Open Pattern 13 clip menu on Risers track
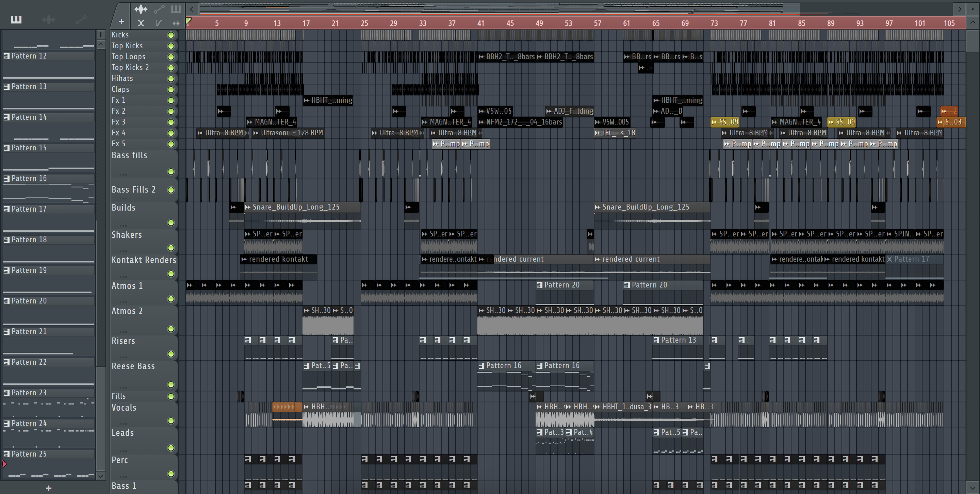 (656, 340)
